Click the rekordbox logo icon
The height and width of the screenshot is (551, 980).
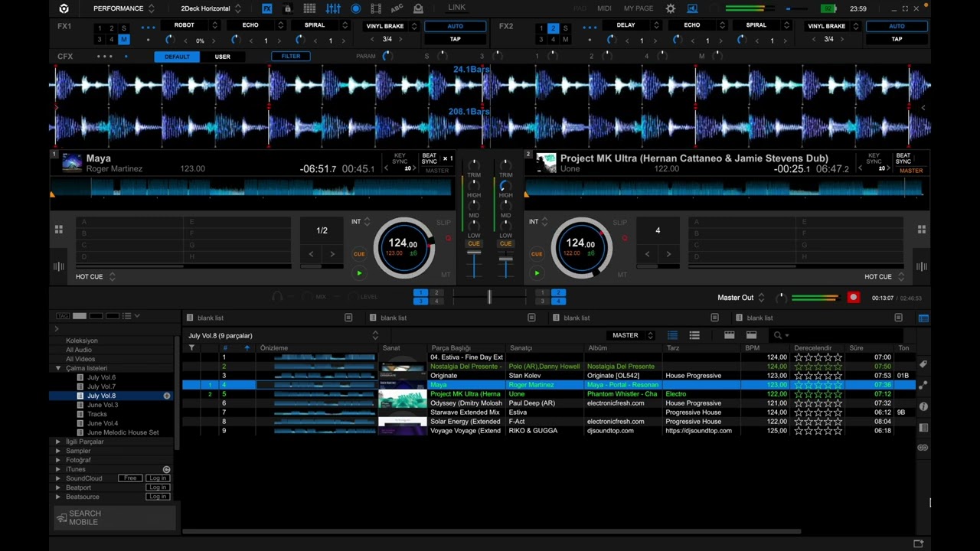(x=64, y=8)
